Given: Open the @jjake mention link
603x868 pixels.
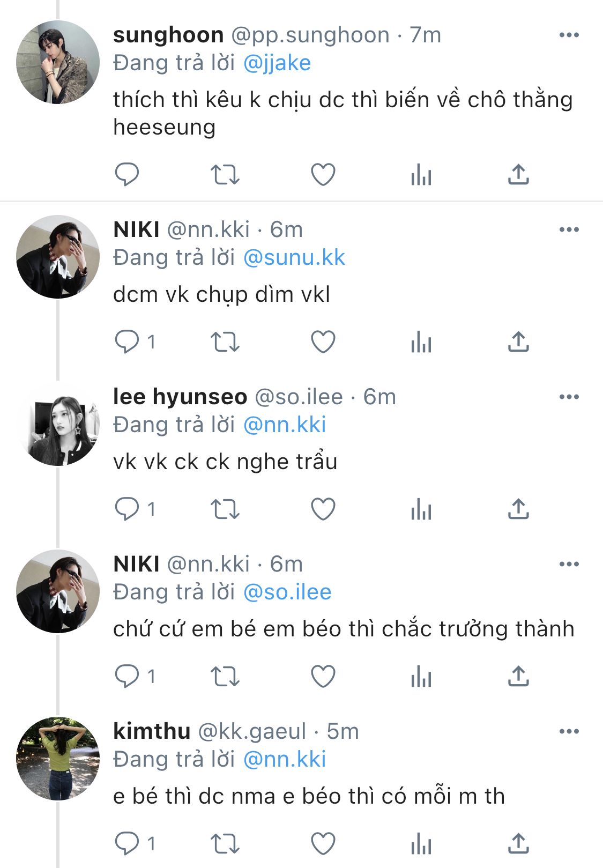Looking at the screenshot, I should [277, 63].
